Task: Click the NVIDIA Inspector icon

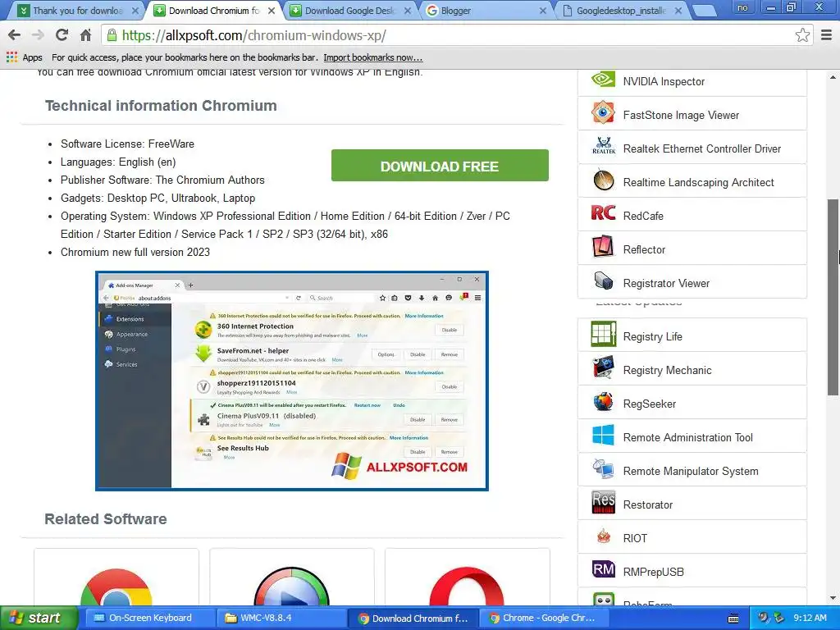Action: tap(603, 80)
